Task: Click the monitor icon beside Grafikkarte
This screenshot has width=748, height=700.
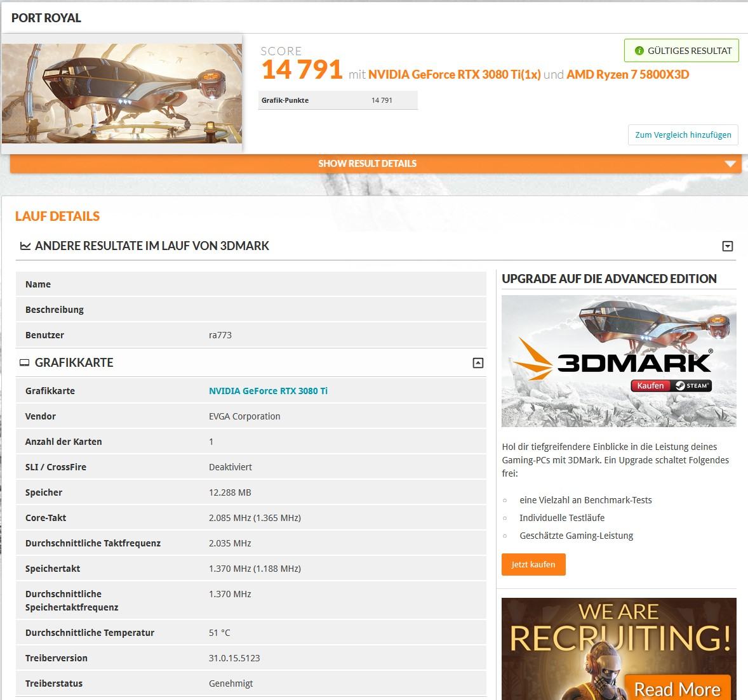Action: click(24, 363)
